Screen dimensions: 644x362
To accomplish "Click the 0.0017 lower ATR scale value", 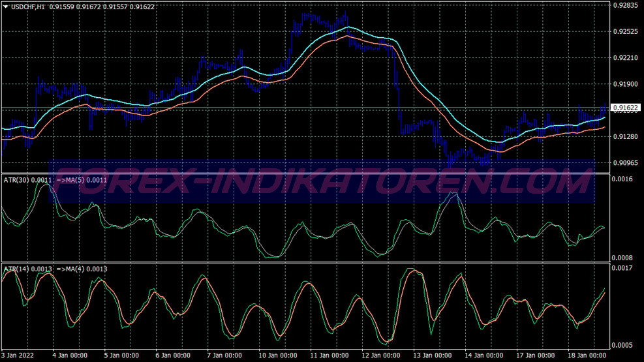I will [622, 268].
